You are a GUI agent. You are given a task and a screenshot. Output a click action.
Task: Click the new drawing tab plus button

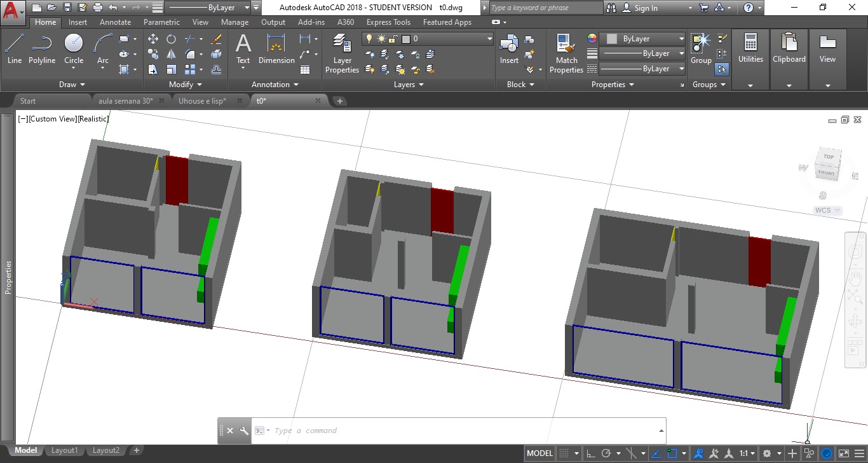click(x=339, y=100)
